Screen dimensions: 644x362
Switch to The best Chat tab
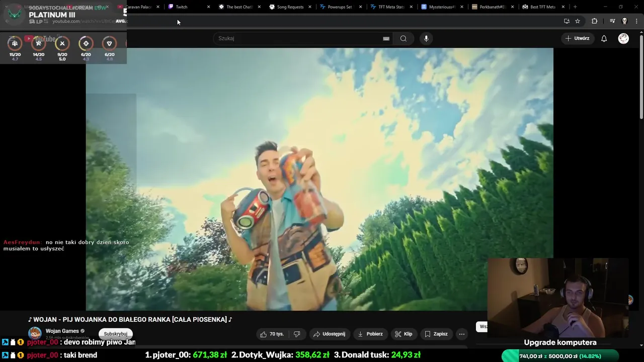[239, 7]
